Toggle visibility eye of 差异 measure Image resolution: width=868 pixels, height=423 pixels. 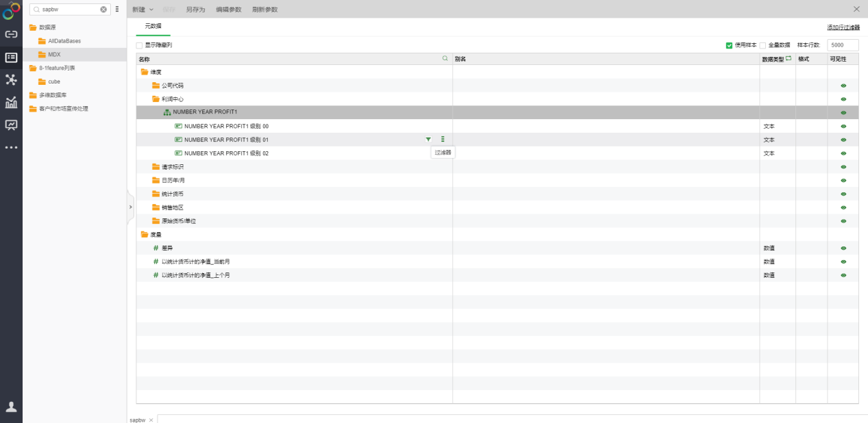coord(842,248)
